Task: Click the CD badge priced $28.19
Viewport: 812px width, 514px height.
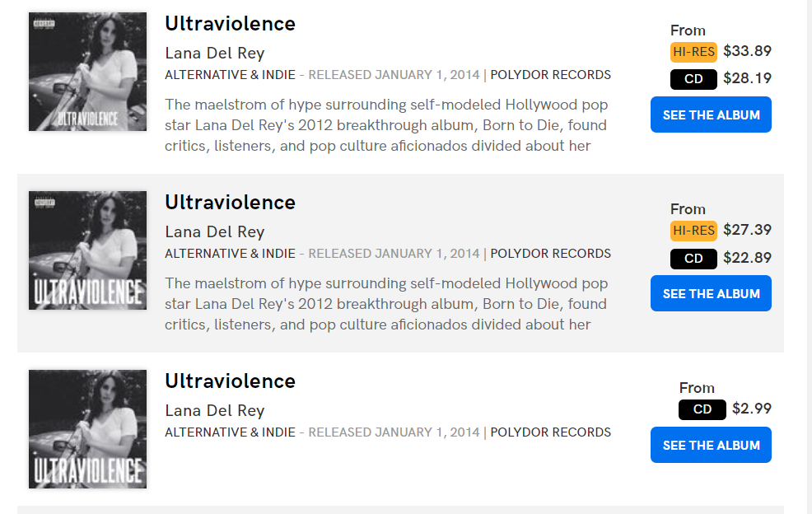Action: (693, 79)
